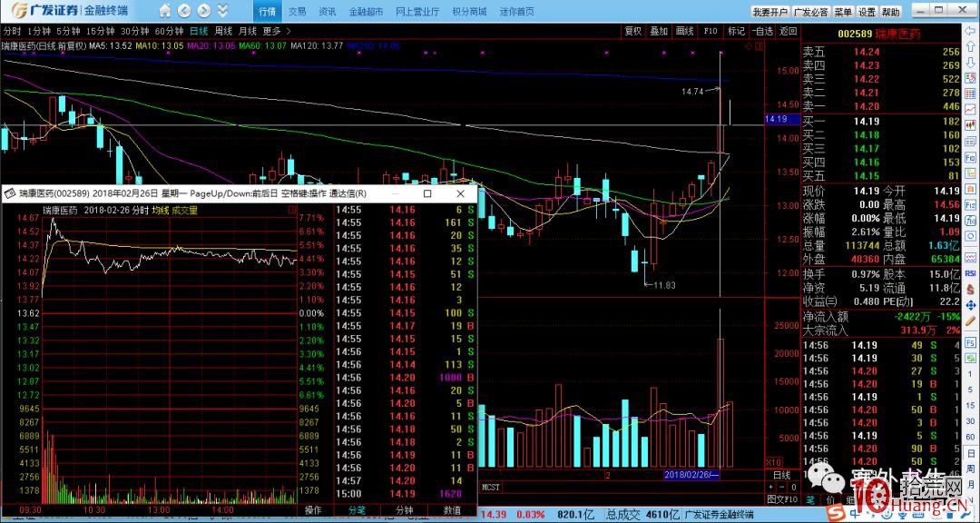Switch chart to 30分钟 period
The width and height of the screenshot is (980, 523).
click(134, 31)
